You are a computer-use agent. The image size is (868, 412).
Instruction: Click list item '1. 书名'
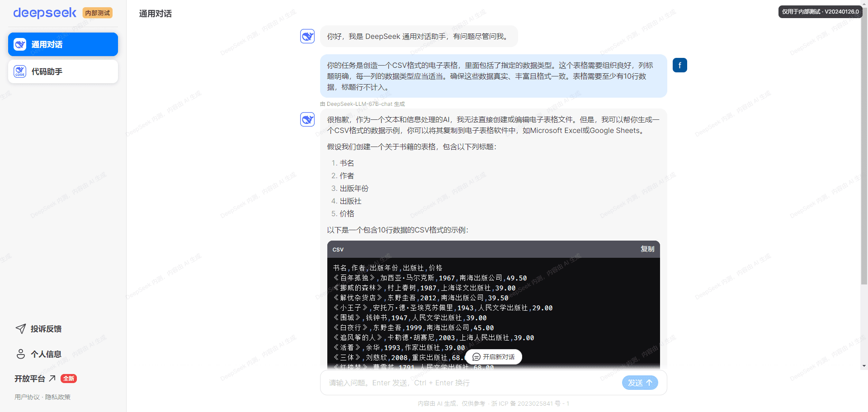coord(343,163)
